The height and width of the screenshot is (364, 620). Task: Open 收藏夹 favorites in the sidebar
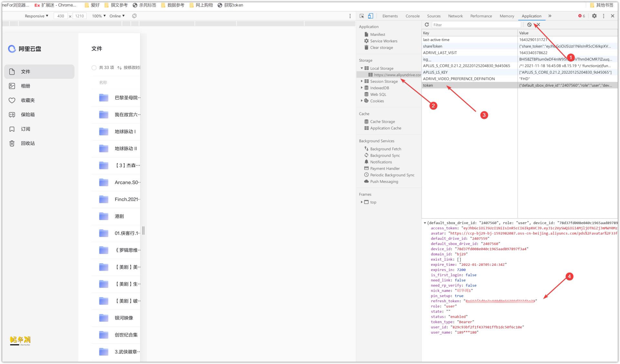(x=39, y=100)
